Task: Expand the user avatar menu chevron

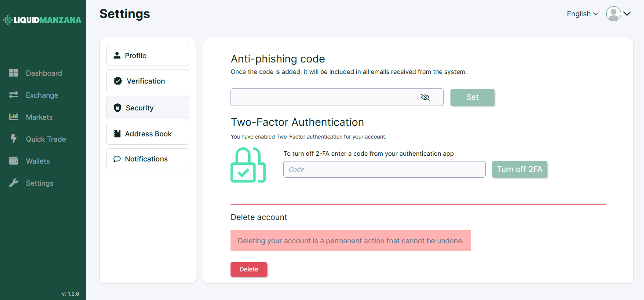Action: tap(627, 14)
